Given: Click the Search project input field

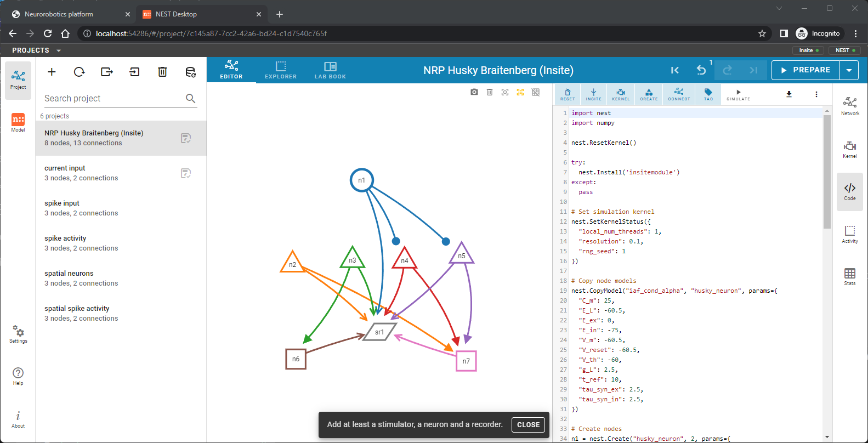Looking at the screenshot, I should click(x=114, y=98).
